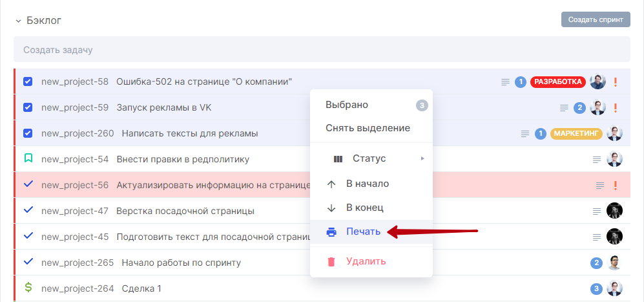Collapse the Бэклог section chevron
Viewport: 644px width, 302px height.
(18, 21)
